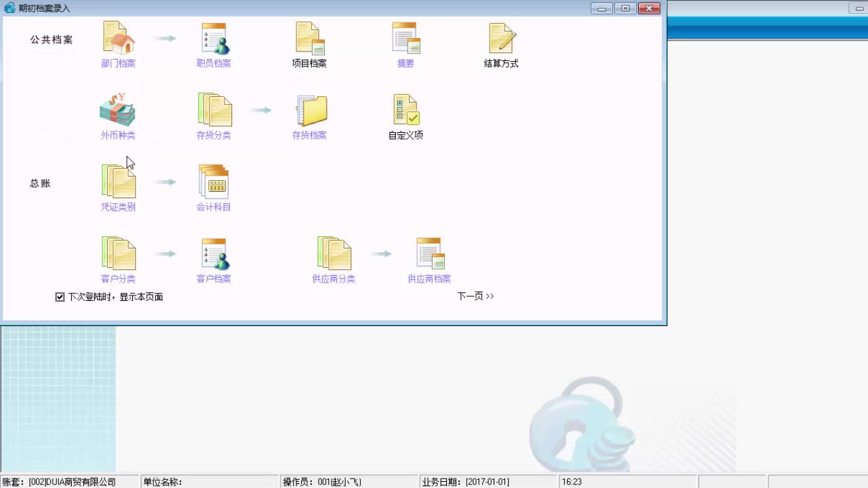Minimize the 期初档案录入 window
Viewport: 868px width, 488px height.
(601, 8)
